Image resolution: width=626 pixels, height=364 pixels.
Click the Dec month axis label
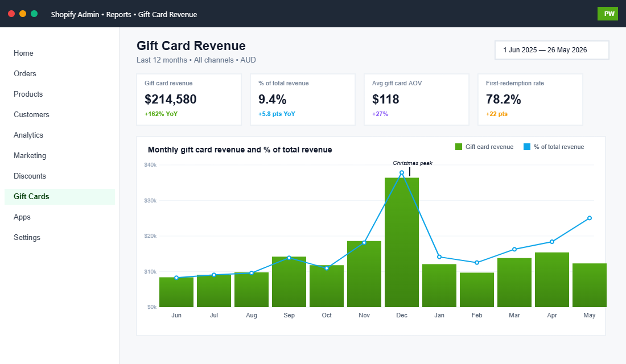click(402, 315)
